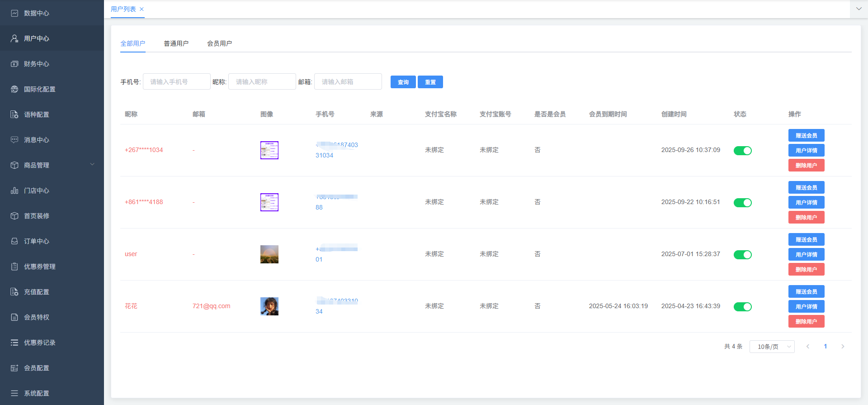The height and width of the screenshot is (405, 868).
Task: Click the 查询 search button
Action: (403, 82)
